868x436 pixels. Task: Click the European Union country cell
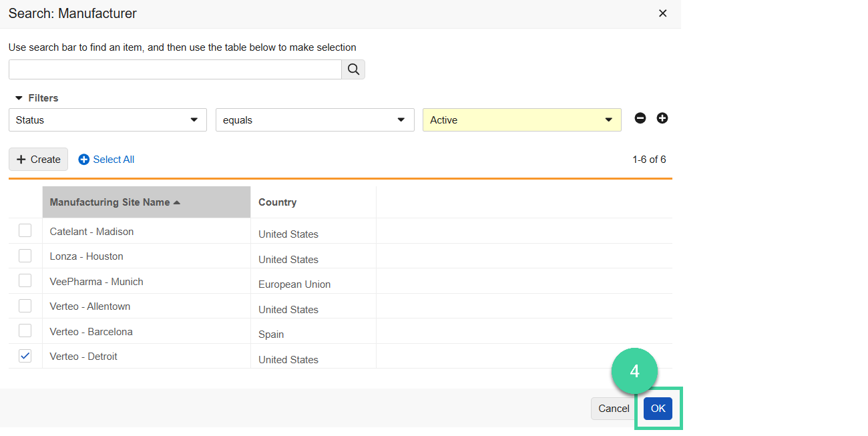point(294,284)
